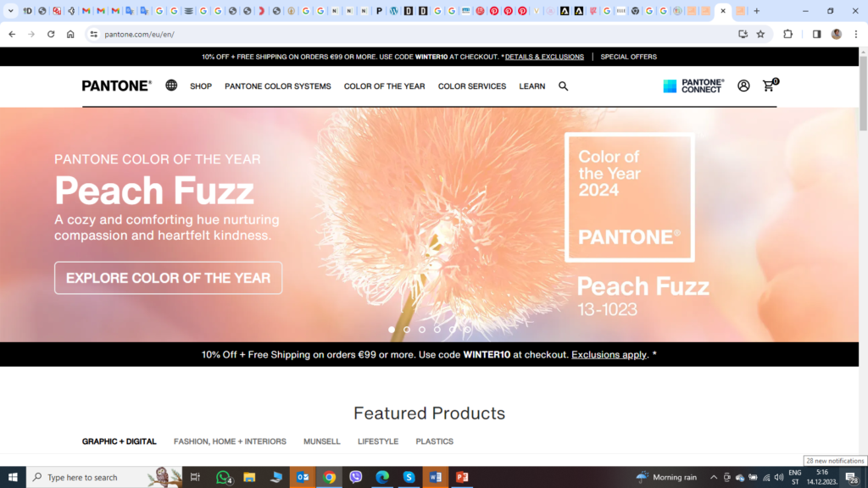This screenshot has height=488, width=868.
Task: Open Exclusions apply link
Action: coord(609,355)
